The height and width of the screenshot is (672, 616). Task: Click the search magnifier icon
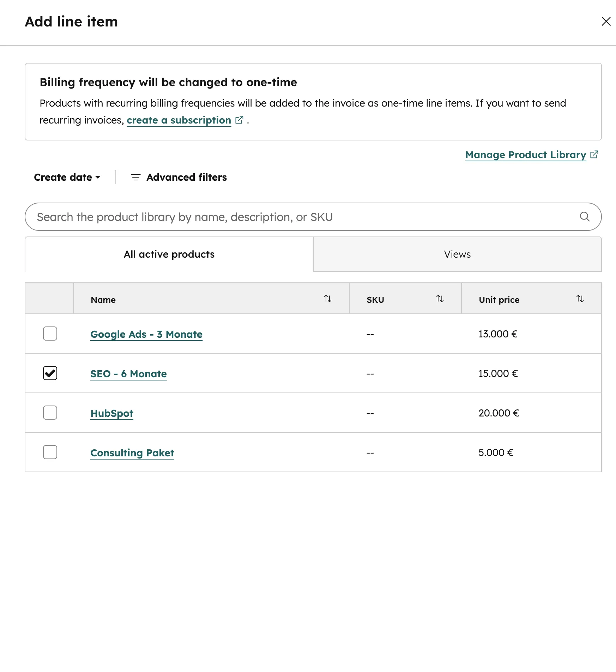click(x=585, y=217)
